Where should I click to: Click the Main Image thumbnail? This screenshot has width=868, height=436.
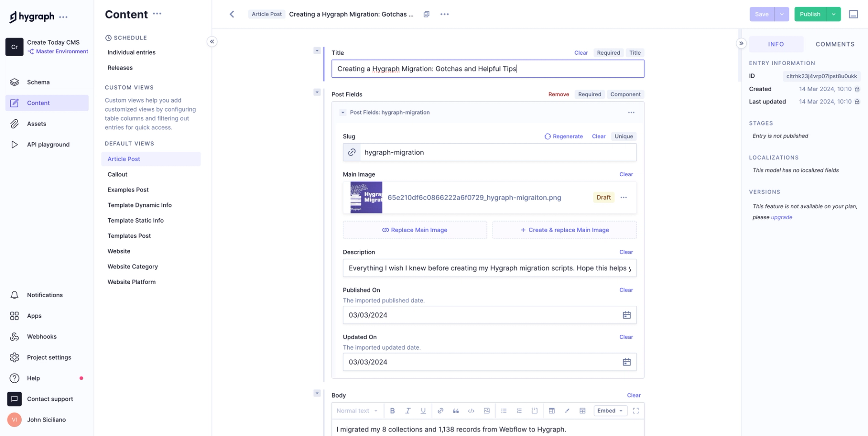point(366,197)
